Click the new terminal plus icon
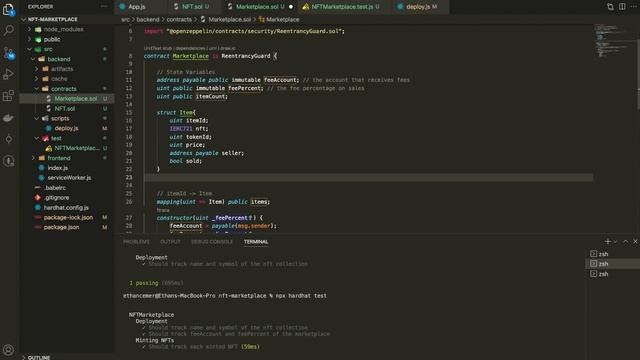Image resolution: width=640 pixels, height=360 pixels. pyautogui.click(x=607, y=242)
